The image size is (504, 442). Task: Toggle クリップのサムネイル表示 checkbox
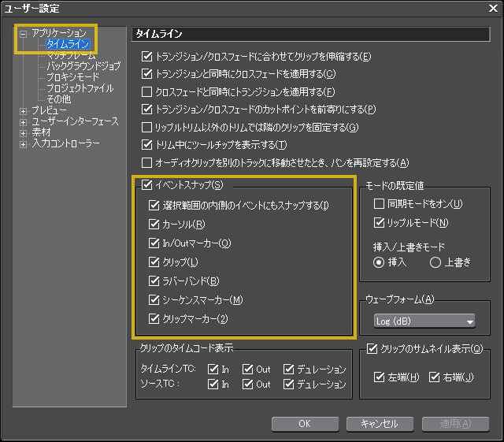pos(372,349)
